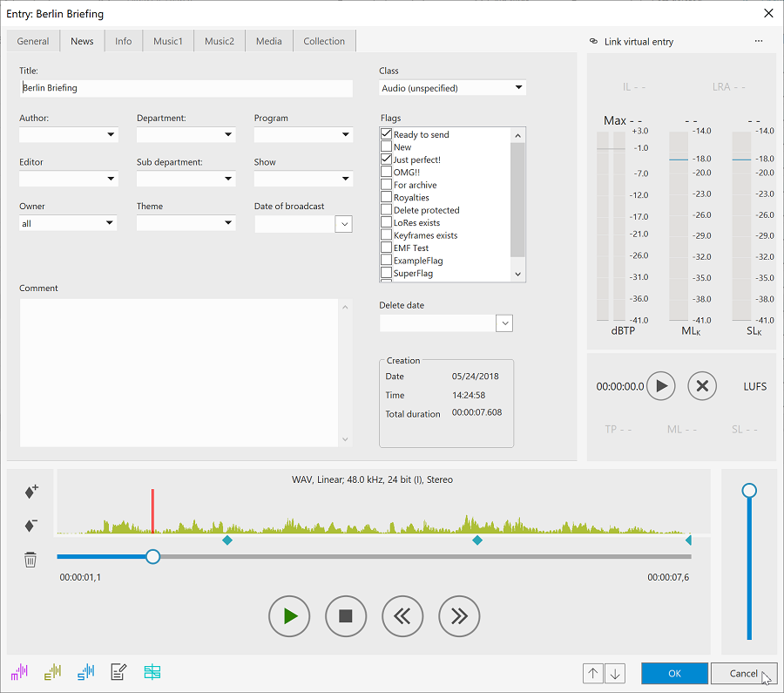This screenshot has height=693, width=784.
Task: Uncheck the Ready to send flag
Action: pyautogui.click(x=387, y=134)
